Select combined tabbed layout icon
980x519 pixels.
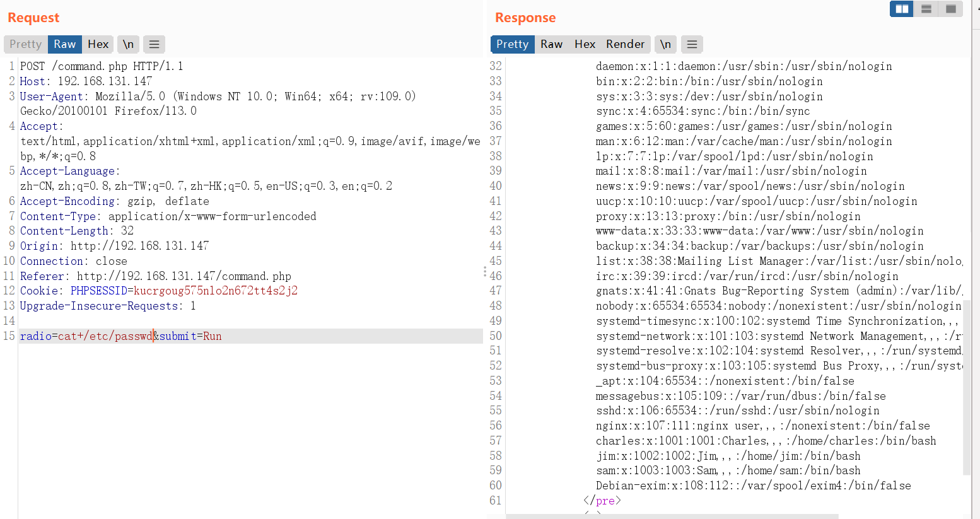951,9
